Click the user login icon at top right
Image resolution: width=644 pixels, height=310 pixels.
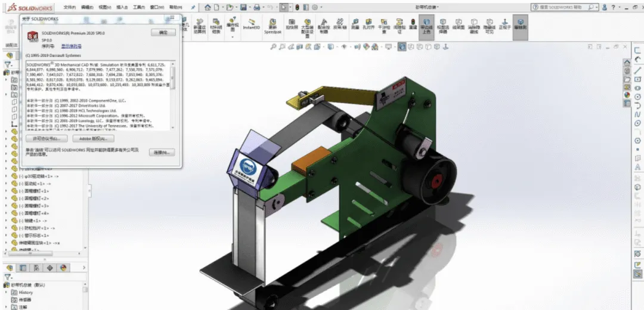[604, 7]
